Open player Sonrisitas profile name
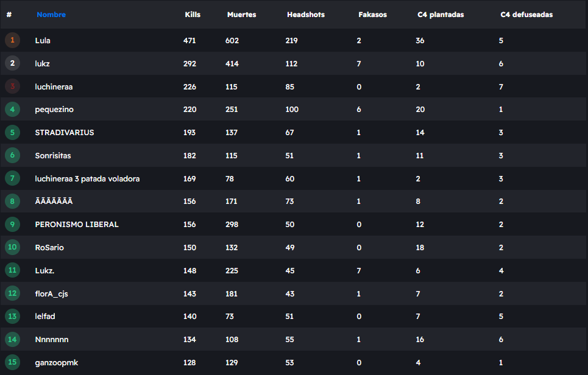The height and width of the screenshot is (375, 588). pos(53,156)
